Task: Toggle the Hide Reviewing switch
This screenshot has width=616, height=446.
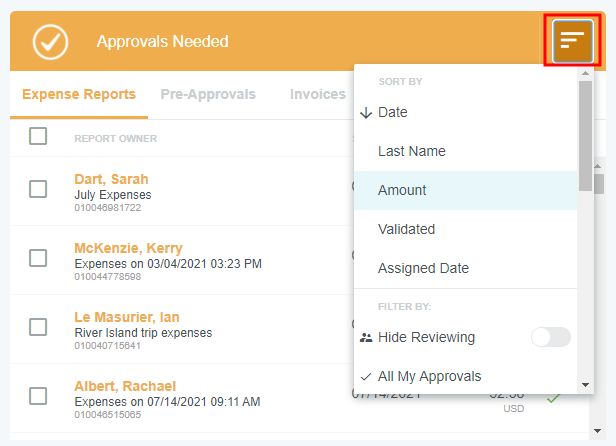Action: click(x=550, y=337)
